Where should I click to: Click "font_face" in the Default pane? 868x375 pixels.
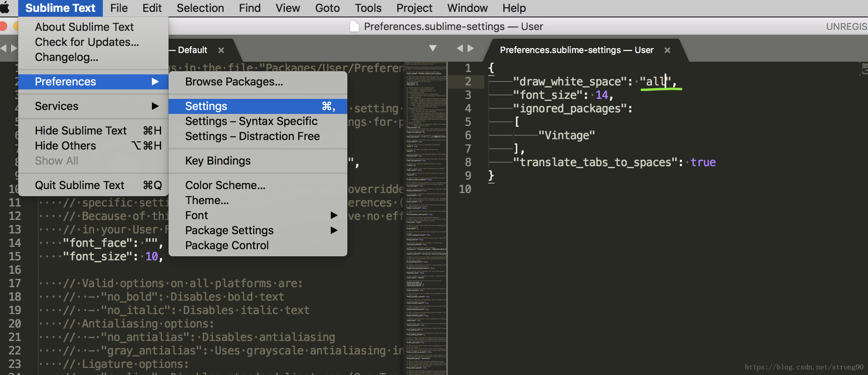pos(101,243)
